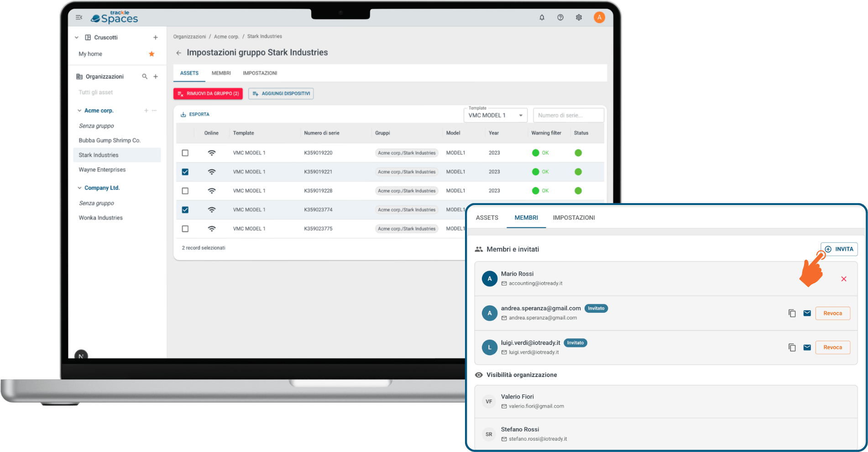The width and height of the screenshot is (868, 452).
Task: Open the Template VMC MODEL 1 dropdown
Action: (495, 116)
